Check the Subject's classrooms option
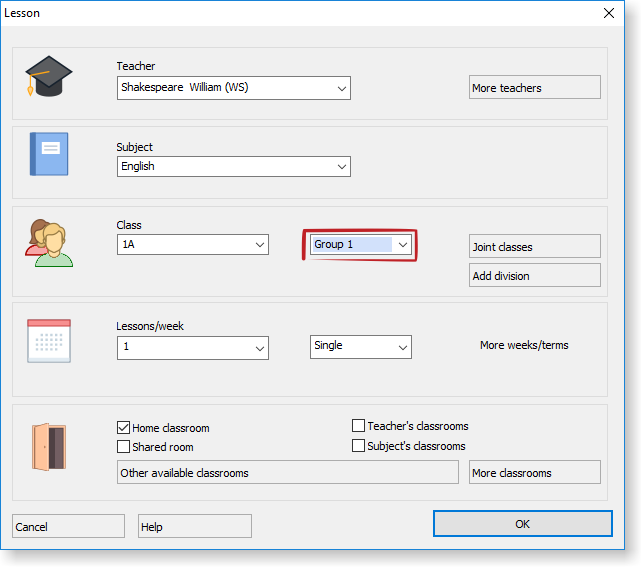The height and width of the screenshot is (567, 642). [359, 446]
